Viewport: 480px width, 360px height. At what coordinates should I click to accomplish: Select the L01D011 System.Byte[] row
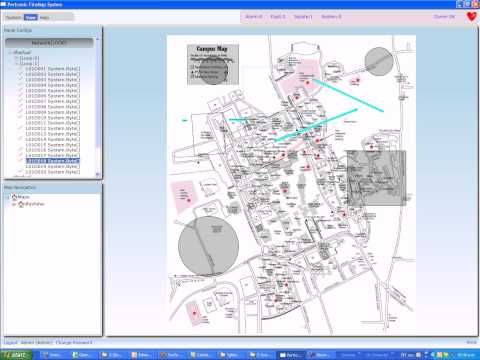coord(53,123)
